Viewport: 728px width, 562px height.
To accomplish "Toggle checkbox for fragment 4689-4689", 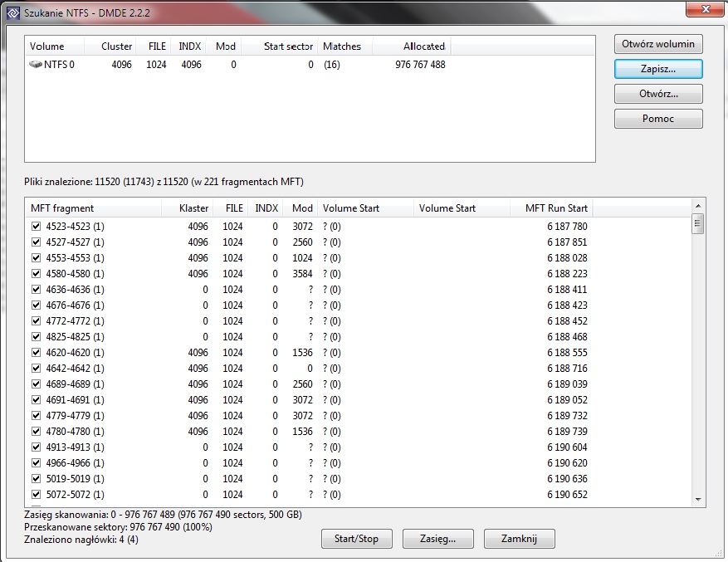I will coord(36,384).
